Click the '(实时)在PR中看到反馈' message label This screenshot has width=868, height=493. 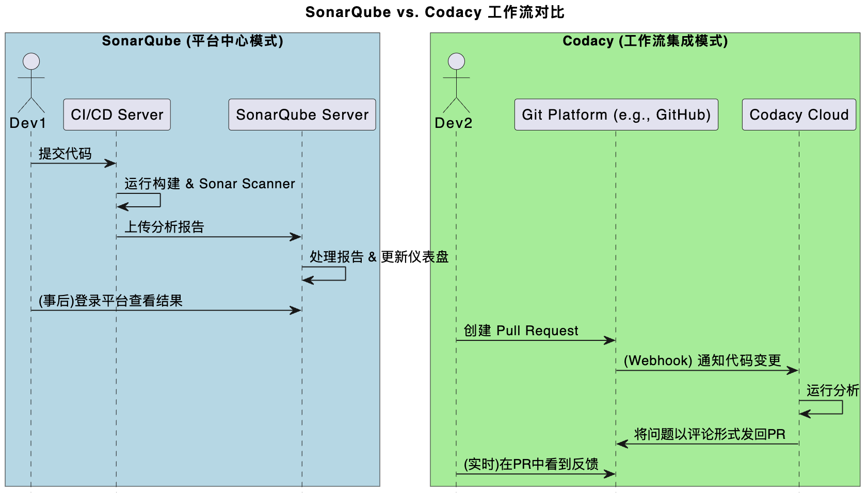point(531,464)
